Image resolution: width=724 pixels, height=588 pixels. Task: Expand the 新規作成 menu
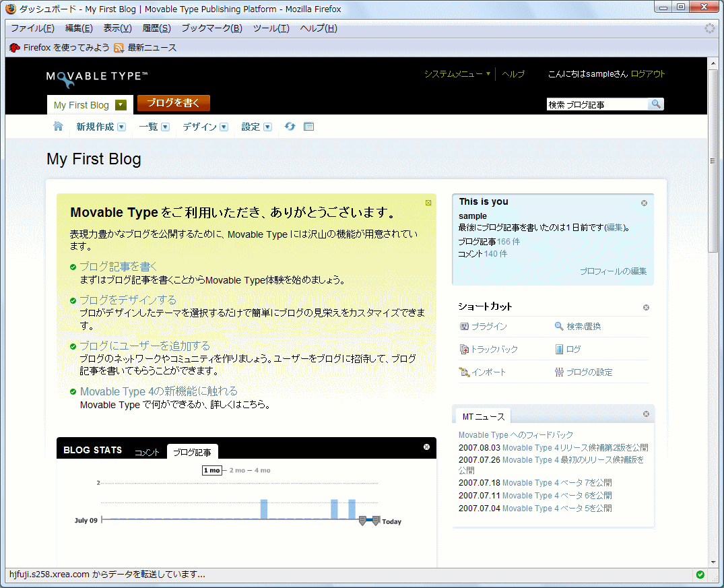coord(121,127)
